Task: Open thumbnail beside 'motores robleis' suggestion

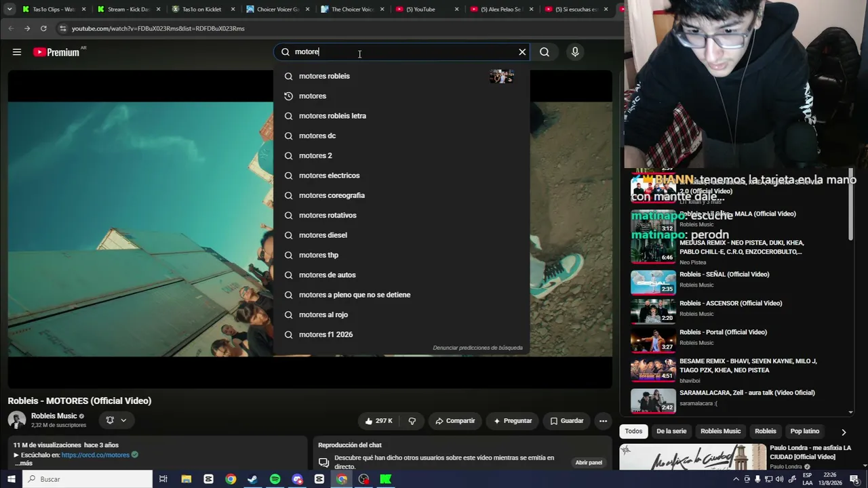Action: (502, 76)
